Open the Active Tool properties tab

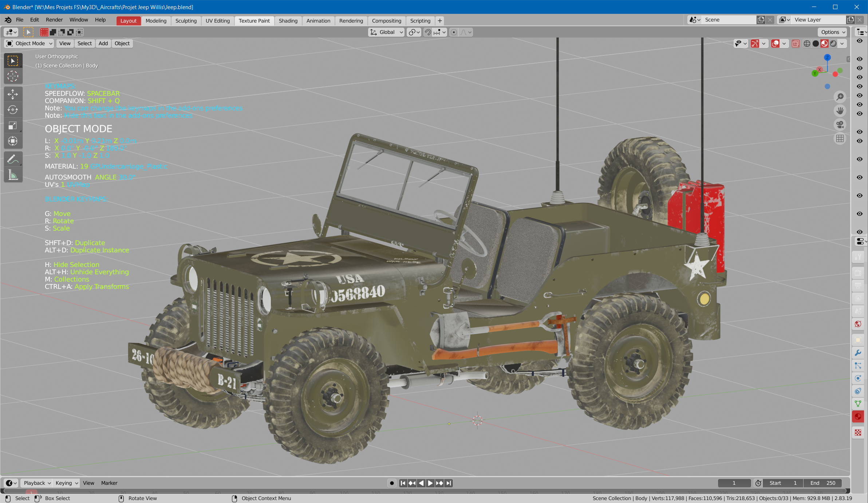(858, 257)
